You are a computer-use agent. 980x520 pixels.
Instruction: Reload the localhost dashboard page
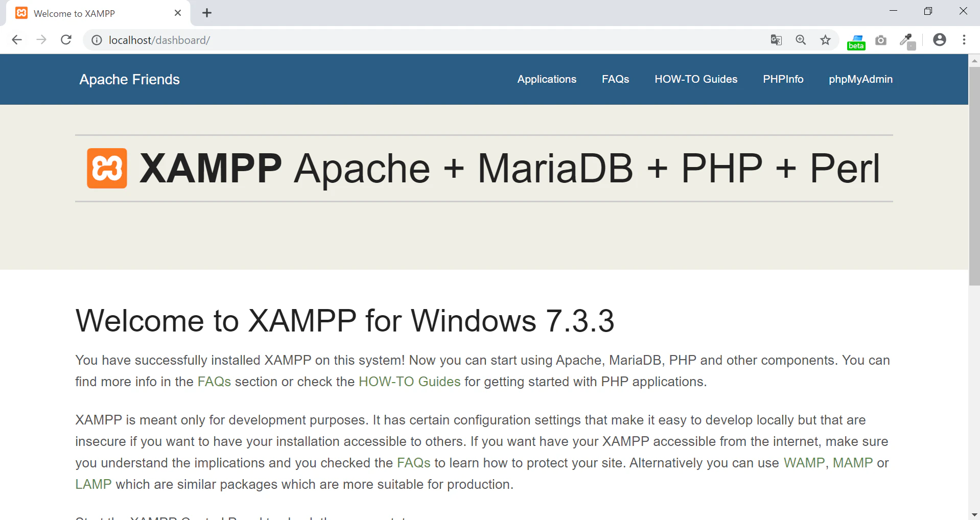66,40
